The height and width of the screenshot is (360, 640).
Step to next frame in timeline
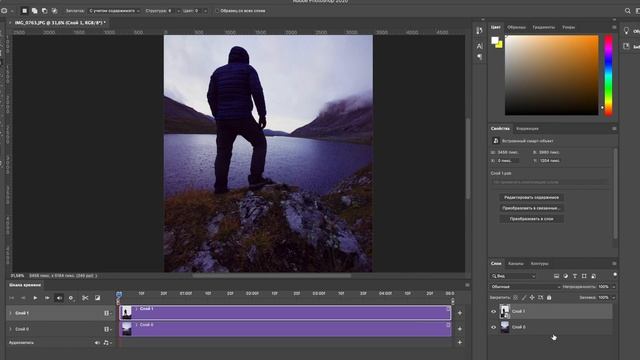[47, 298]
